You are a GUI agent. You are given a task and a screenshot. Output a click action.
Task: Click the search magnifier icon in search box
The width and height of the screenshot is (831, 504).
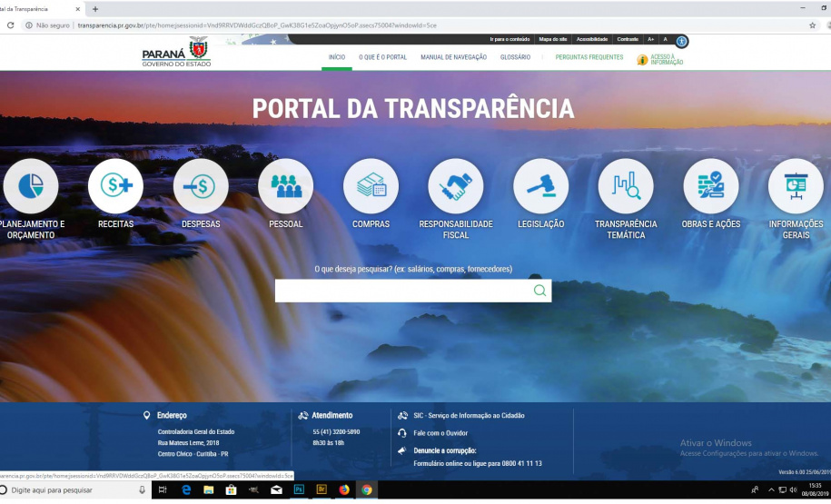coord(539,291)
